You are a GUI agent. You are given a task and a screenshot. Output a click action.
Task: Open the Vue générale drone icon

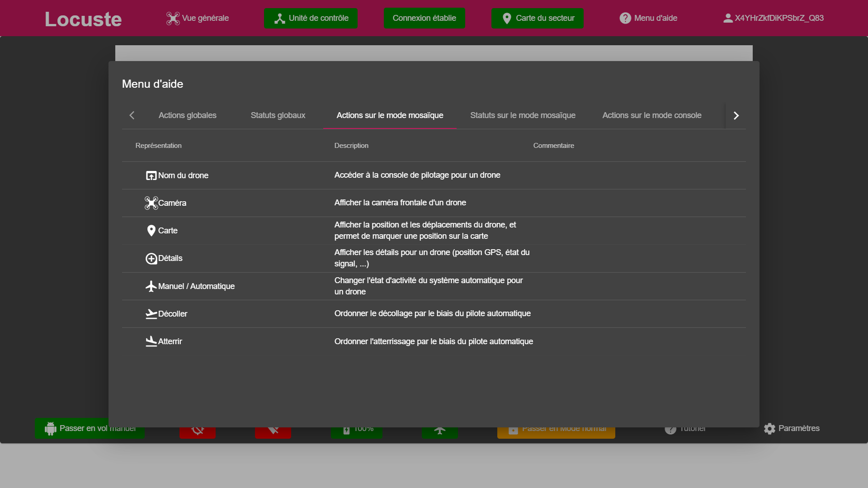[173, 18]
